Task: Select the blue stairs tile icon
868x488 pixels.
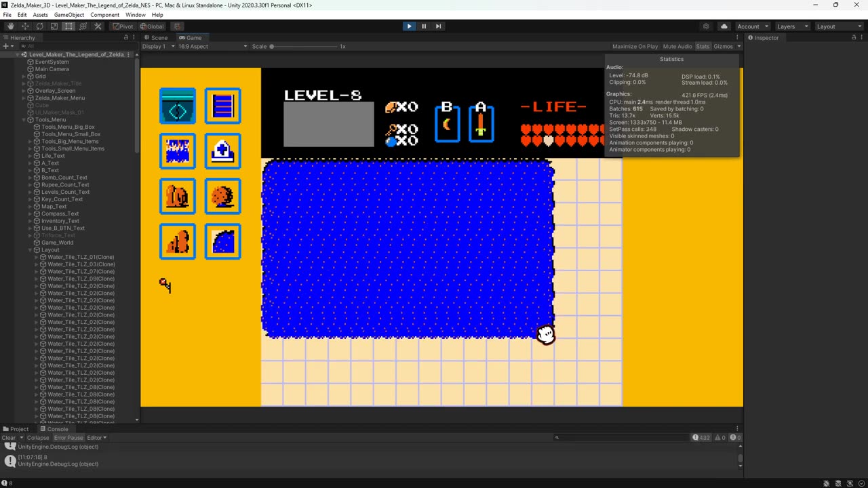Action: (x=223, y=106)
